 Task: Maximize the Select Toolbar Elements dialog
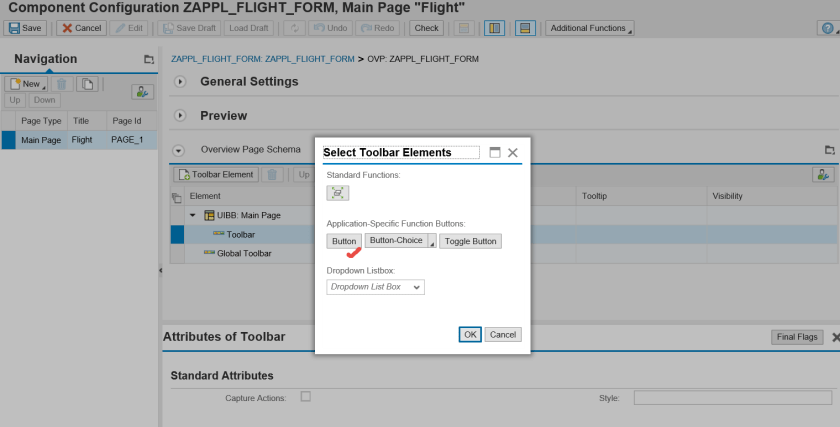[494, 153]
